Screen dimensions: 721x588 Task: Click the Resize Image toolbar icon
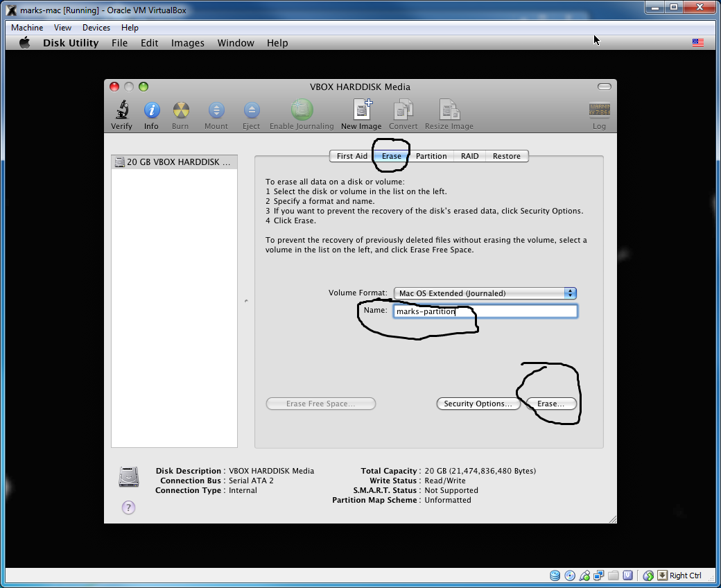pos(449,110)
